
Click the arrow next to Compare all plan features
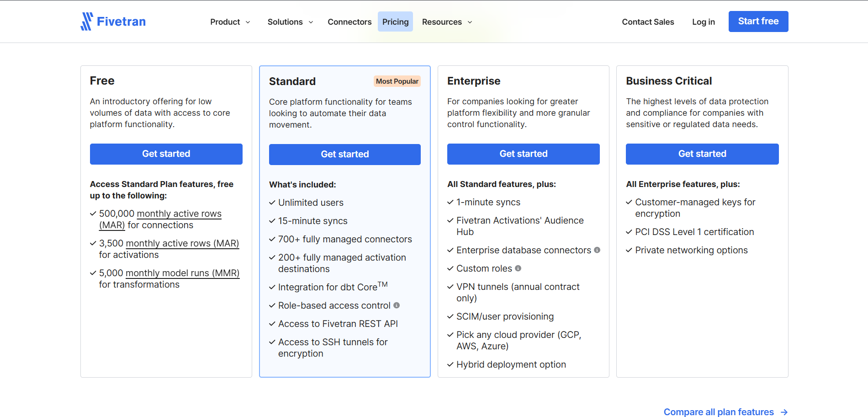click(784, 412)
